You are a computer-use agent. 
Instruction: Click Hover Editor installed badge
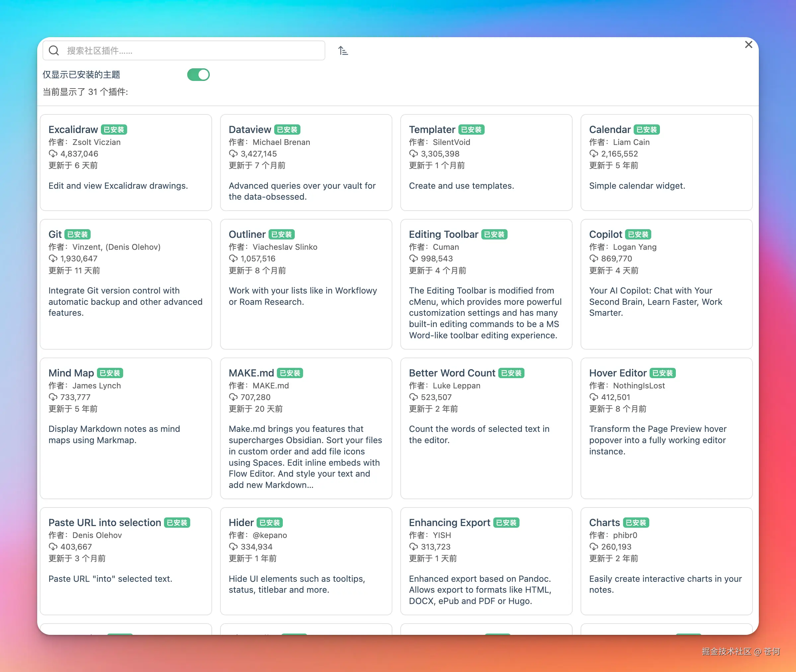663,373
